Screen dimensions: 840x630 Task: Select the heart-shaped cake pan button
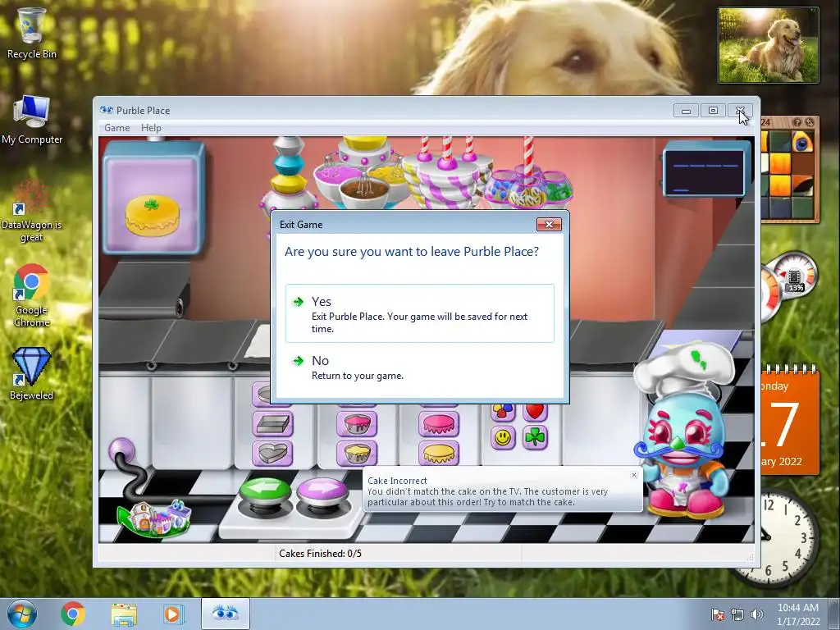click(272, 453)
